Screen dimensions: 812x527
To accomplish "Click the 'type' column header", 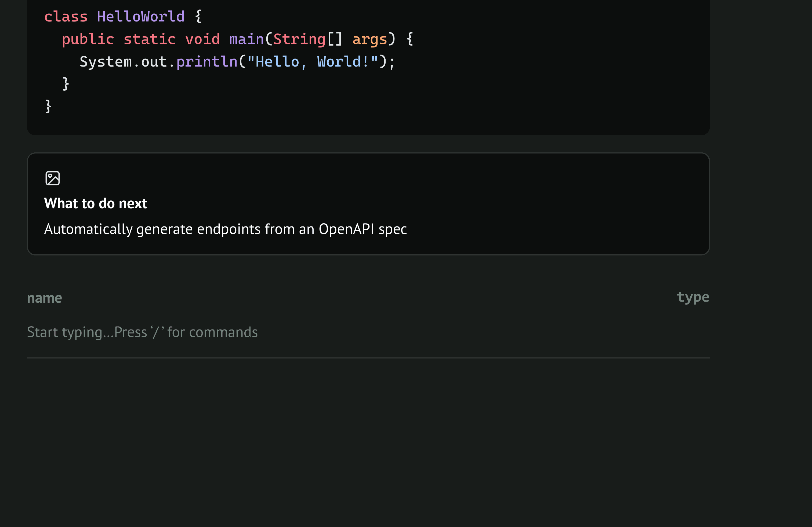I will pos(693,297).
